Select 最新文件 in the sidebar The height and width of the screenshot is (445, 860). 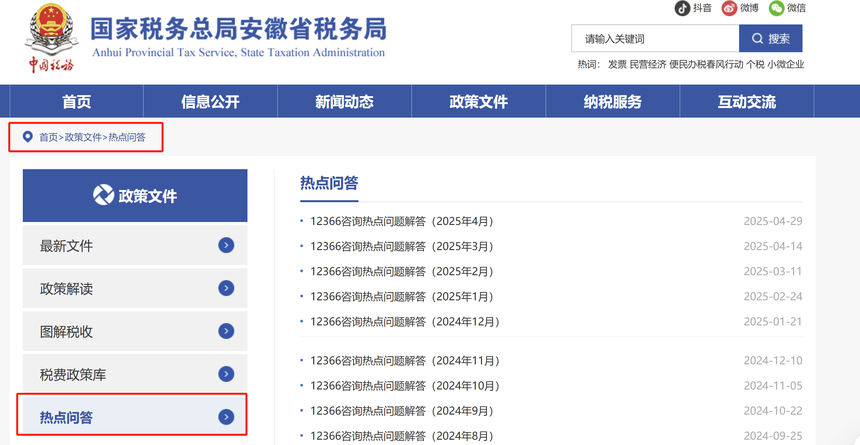point(135,245)
